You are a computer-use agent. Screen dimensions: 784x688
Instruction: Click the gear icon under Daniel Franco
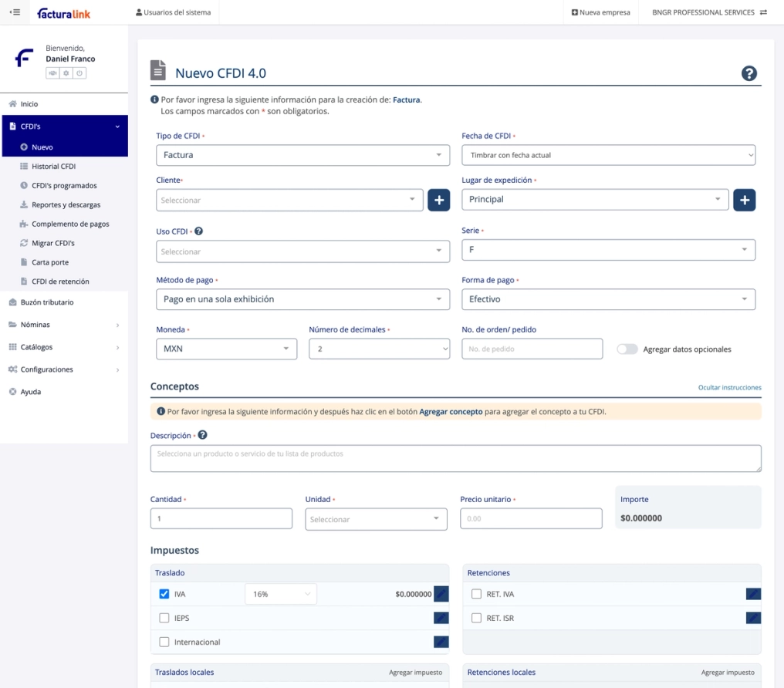pos(66,73)
